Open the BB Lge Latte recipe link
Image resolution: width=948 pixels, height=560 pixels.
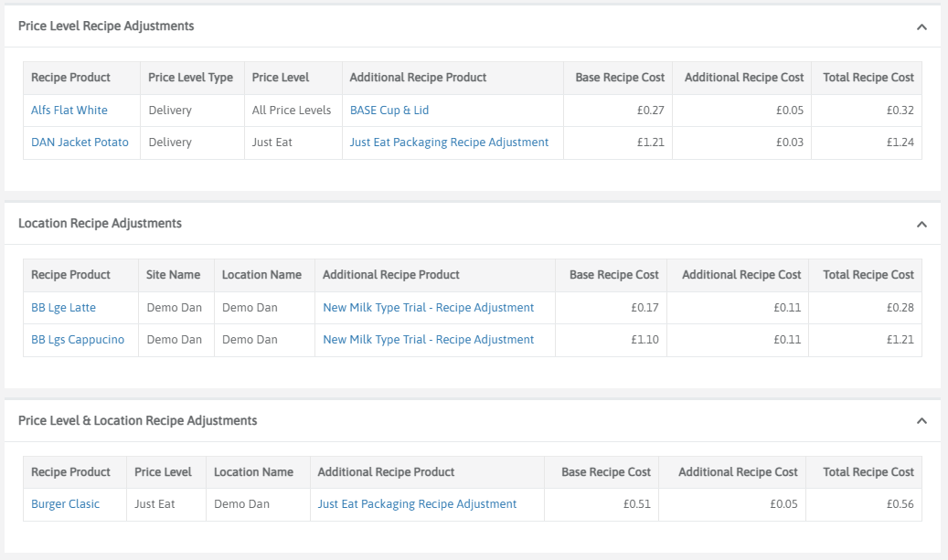point(63,308)
